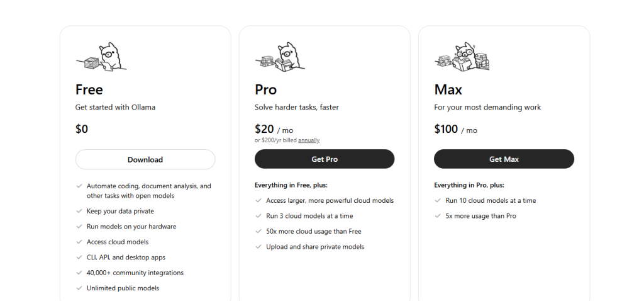Click checkmark beside Keep your data private

tap(79, 211)
